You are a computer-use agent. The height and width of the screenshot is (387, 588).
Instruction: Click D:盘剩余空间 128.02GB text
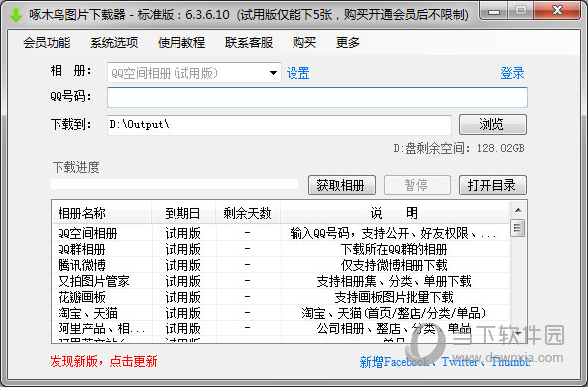point(458,148)
